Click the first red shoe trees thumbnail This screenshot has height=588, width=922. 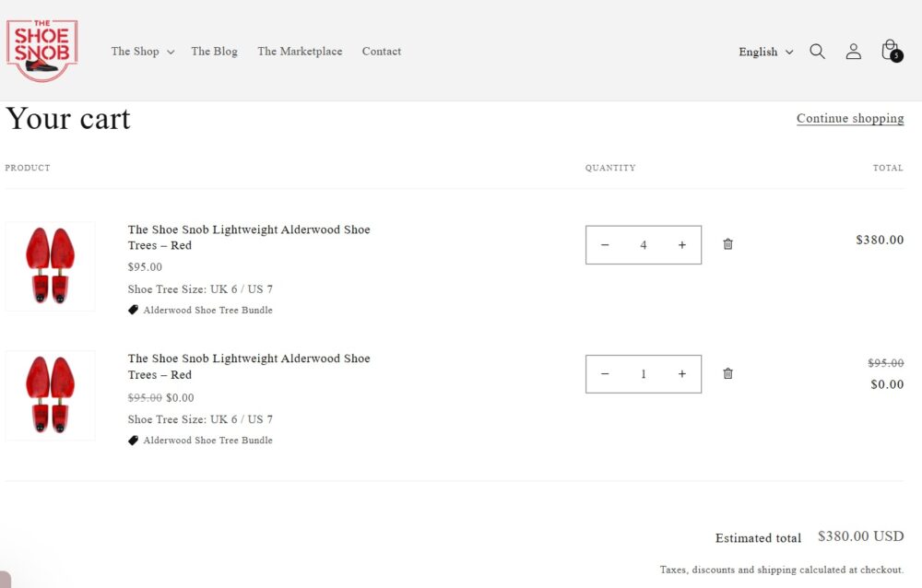pyautogui.click(x=51, y=265)
